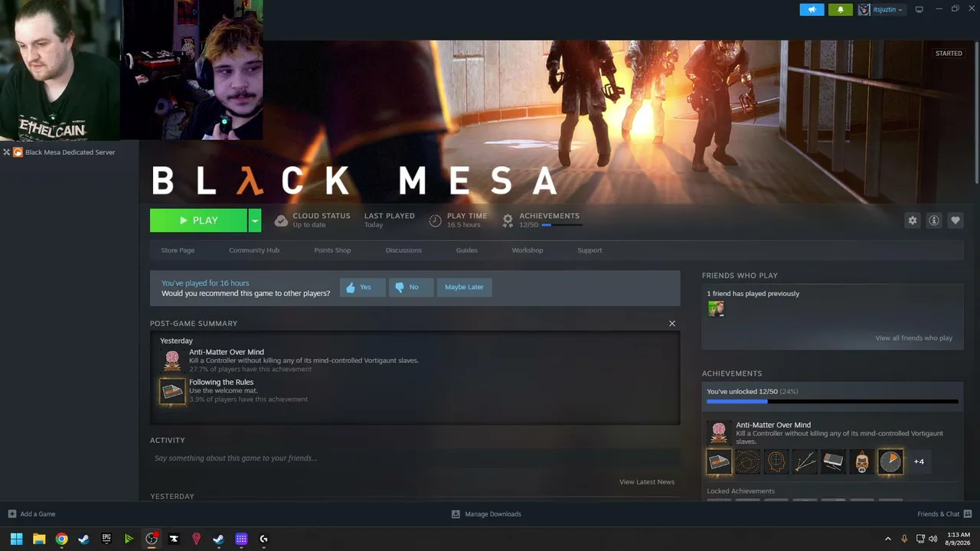Close the Post-Game Summary panel
The width and height of the screenshot is (980, 551).
[672, 324]
